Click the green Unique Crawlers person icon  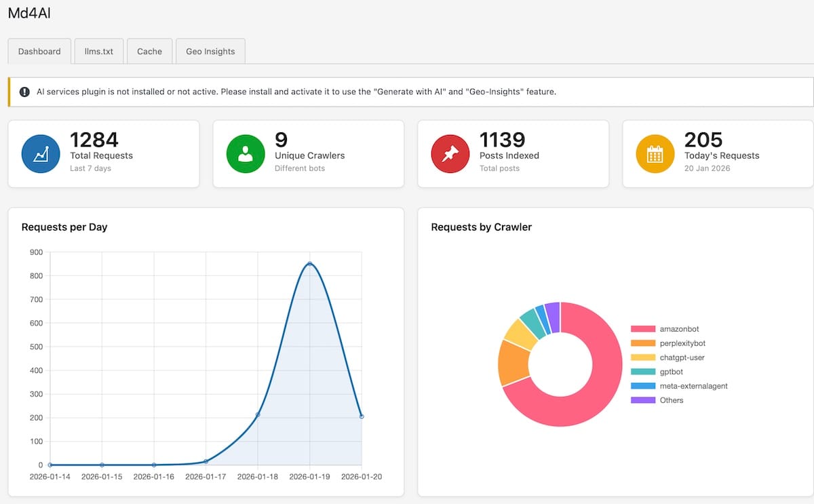click(246, 154)
